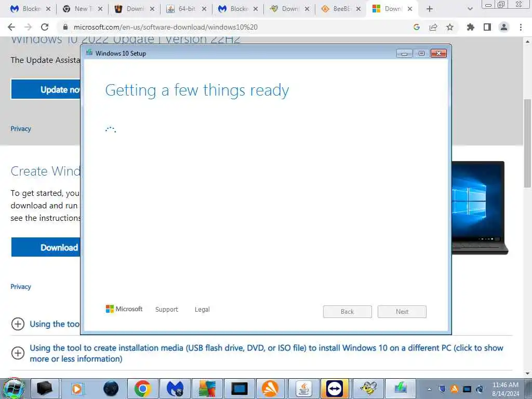The image size is (532, 399).
Task: Minimize the Windows 10 Setup window
Action: [404, 54]
